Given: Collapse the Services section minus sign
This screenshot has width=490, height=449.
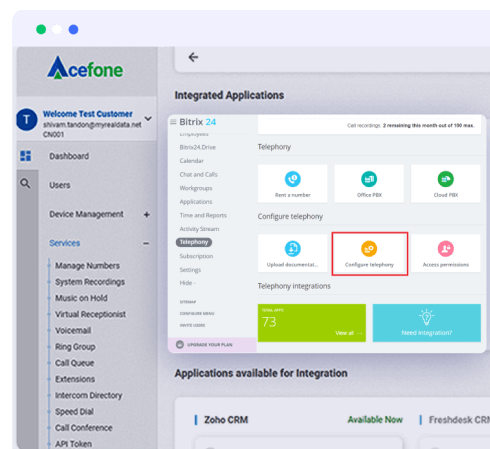Looking at the screenshot, I should click(x=146, y=243).
